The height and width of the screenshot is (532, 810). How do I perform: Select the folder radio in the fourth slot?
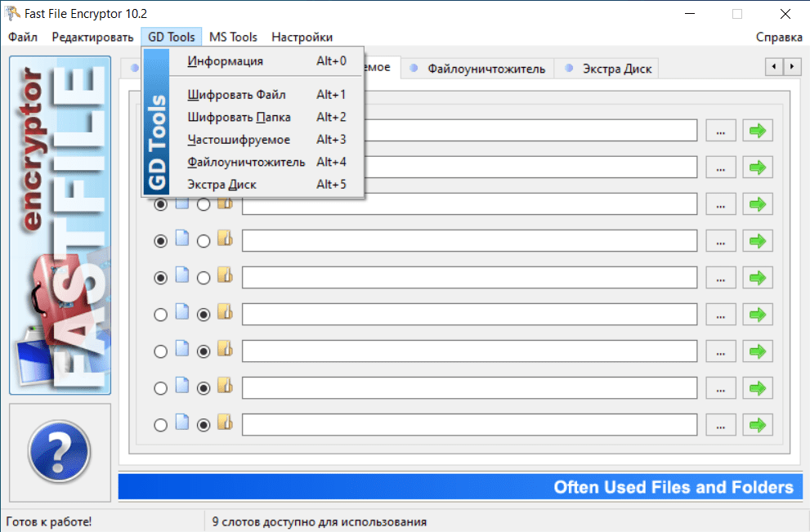coord(204,241)
